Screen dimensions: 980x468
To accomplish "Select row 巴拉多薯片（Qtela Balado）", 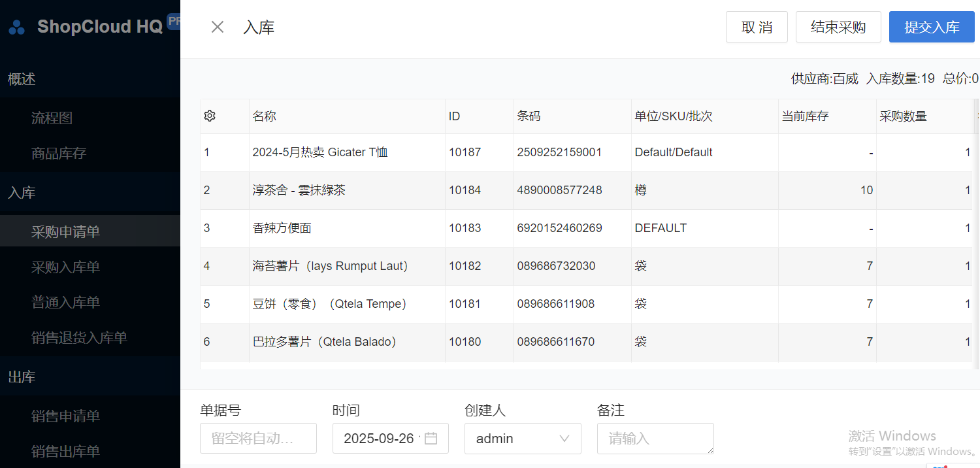I will [586, 342].
